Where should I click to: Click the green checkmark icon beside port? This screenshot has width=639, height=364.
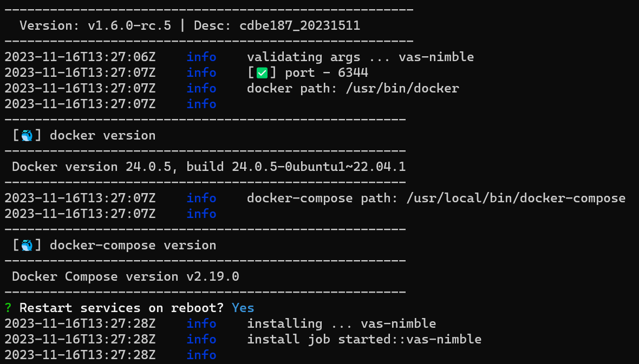point(262,72)
